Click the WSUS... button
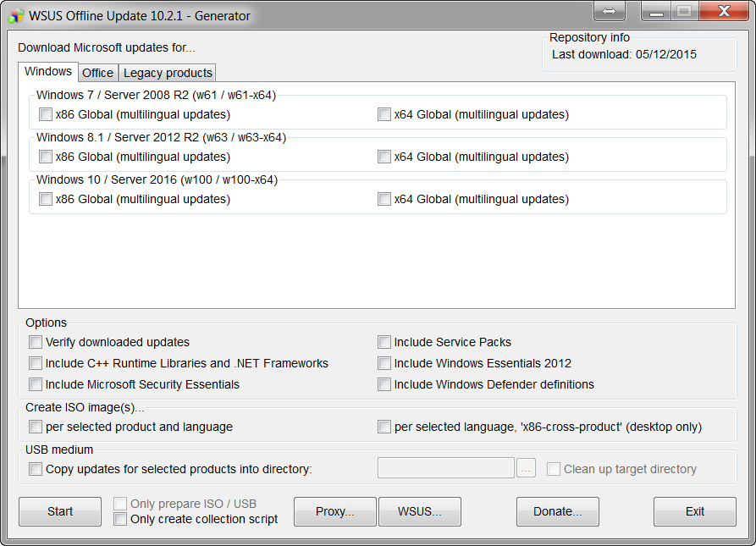Screen dimensions: 756x546 point(420,511)
